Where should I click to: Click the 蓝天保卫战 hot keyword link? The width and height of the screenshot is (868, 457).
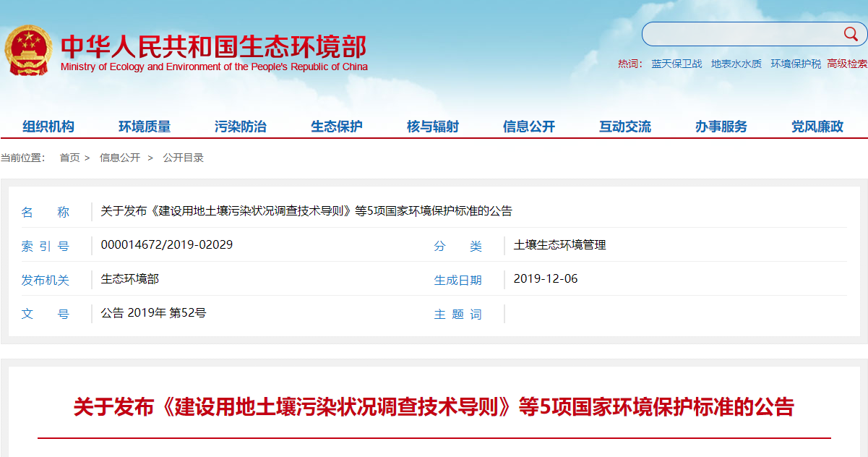pyautogui.click(x=676, y=64)
